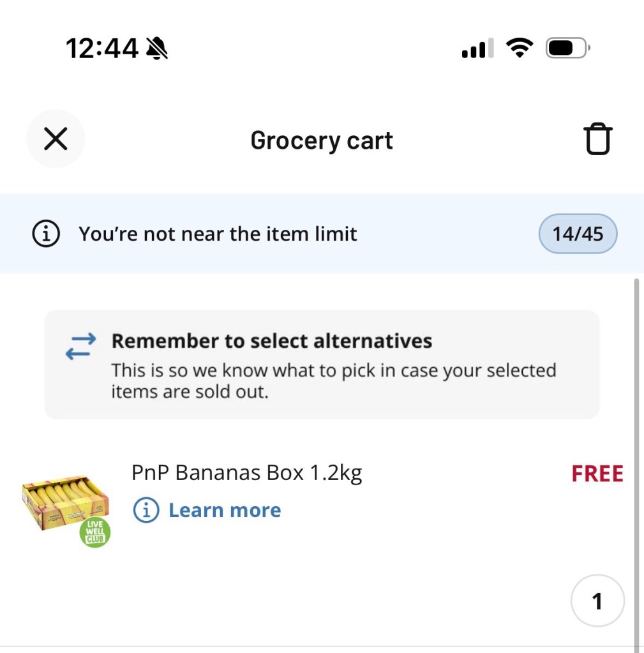Click the info icon in item limit banner
The width and height of the screenshot is (644, 653).
(46, 234)
